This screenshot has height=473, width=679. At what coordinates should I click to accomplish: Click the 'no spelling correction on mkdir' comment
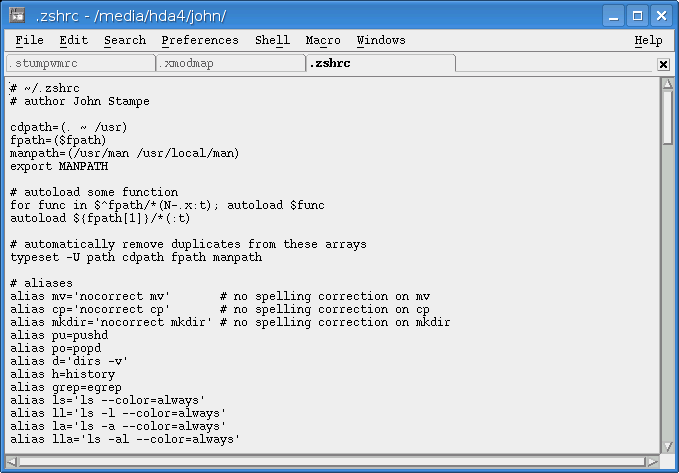point(335,322)
